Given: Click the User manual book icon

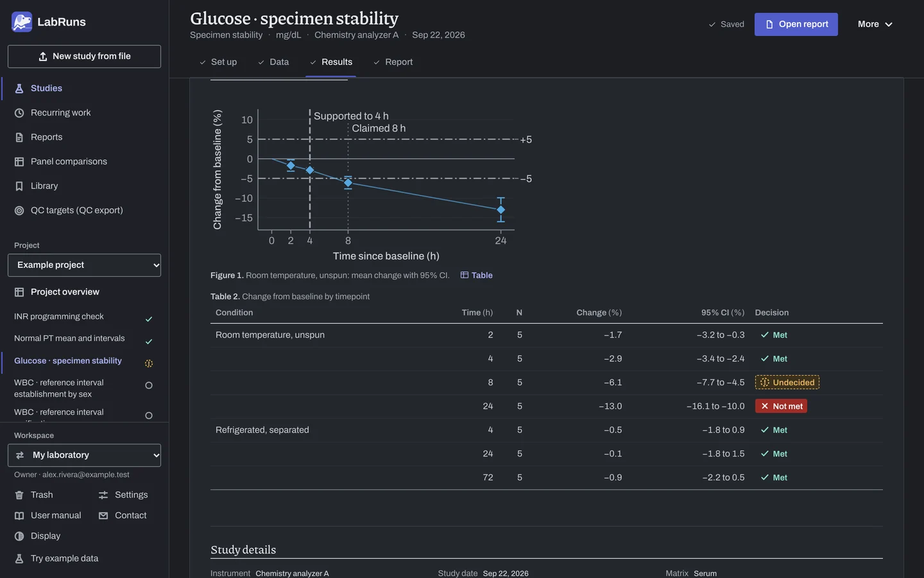Looking at the screenshot, I should 19,516.
